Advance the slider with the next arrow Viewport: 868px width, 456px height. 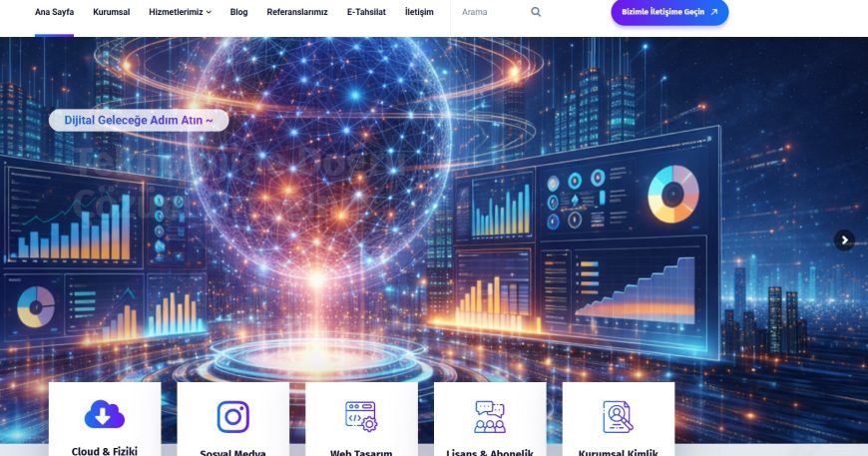844,240
